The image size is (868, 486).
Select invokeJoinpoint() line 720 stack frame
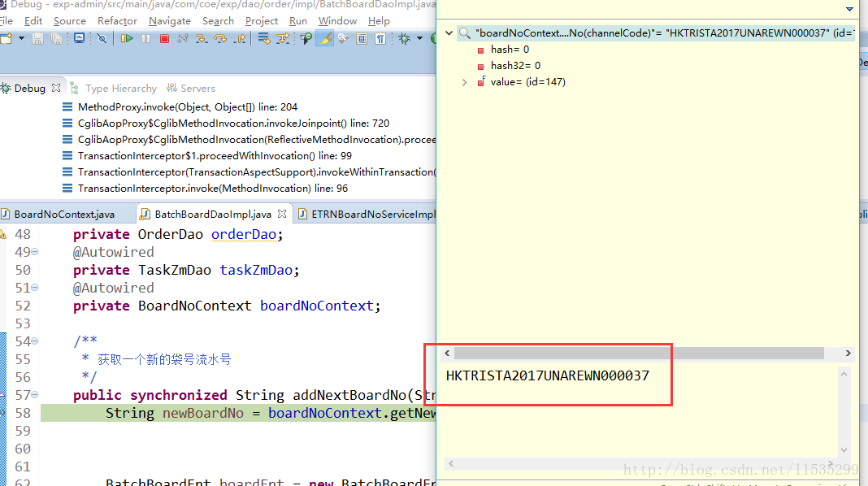[x=233, y=123]
